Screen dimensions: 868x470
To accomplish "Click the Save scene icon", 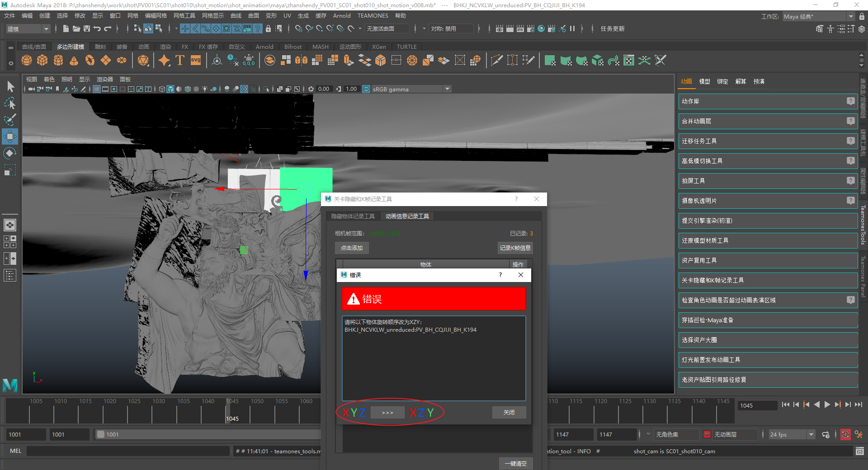I will click(x=87, y=28).
